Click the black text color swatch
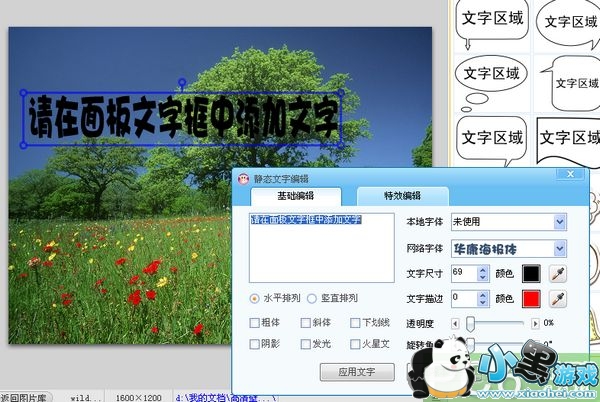600x402 pixels. pos(532,274)
